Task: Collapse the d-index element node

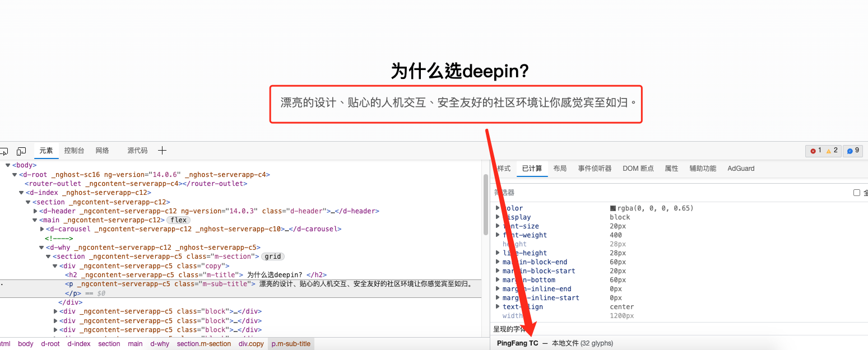Action: tap(21, 193)
